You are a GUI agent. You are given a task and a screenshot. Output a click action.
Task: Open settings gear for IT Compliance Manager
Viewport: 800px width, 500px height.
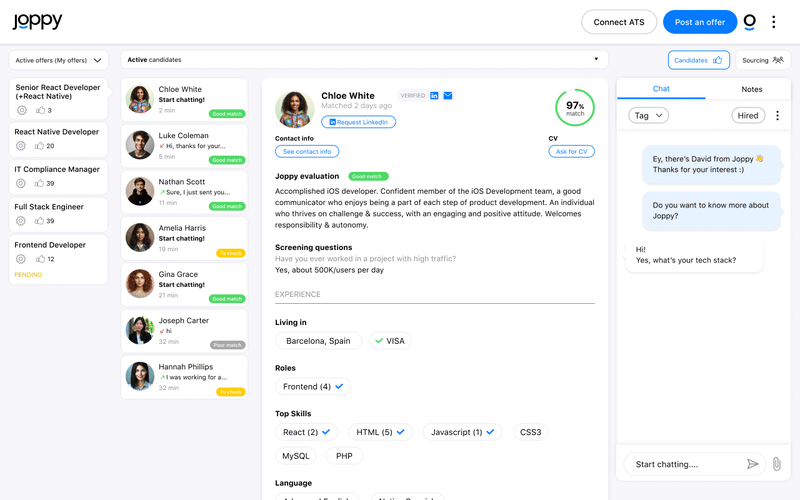[x=21, y=184]
